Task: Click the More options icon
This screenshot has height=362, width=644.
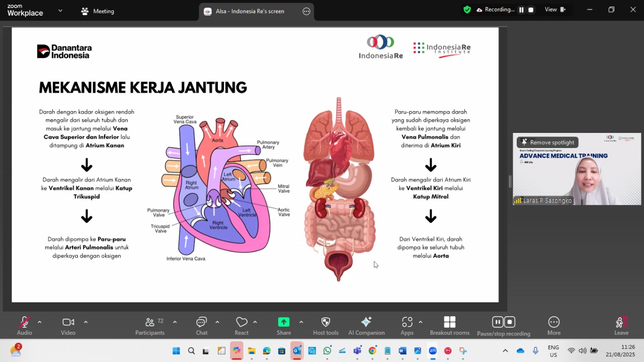Action: (x=554, y=322)
